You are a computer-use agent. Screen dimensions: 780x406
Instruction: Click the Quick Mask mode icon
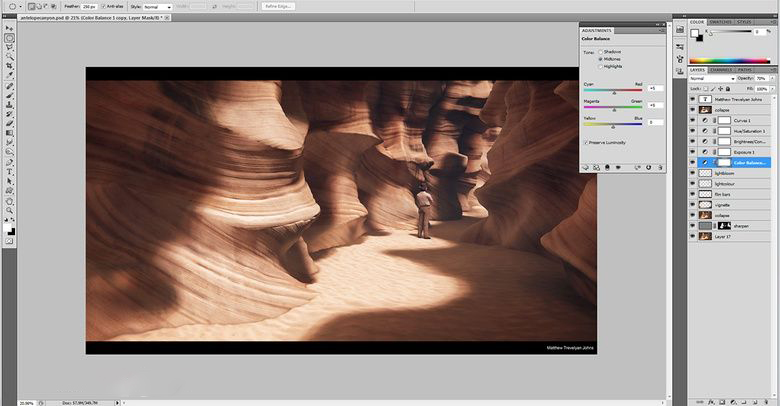point(9,241)
